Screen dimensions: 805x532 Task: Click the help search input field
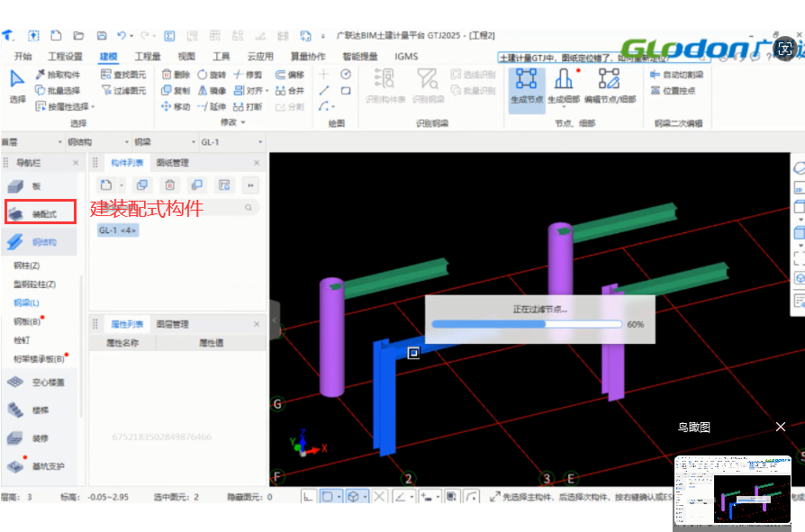click(x=603, y=58)
